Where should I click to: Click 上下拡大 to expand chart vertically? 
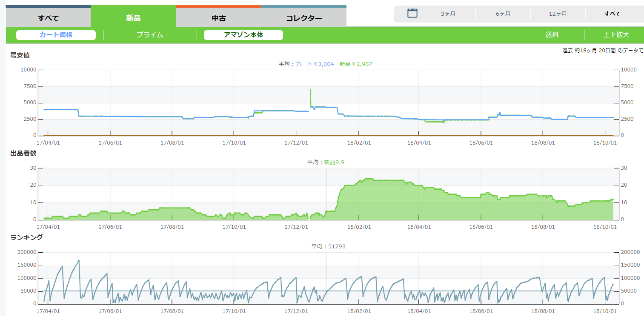tap(616, 35)
